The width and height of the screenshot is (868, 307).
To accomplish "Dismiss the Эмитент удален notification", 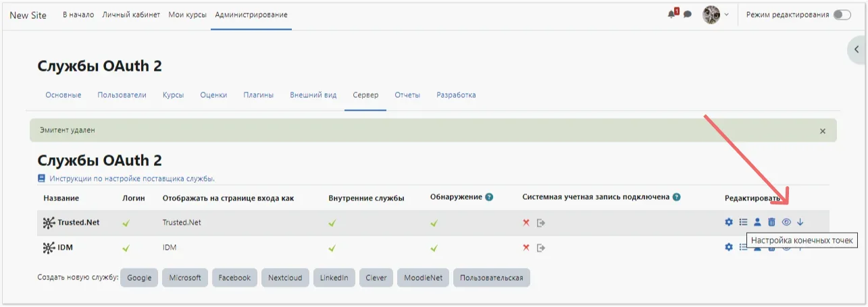I will point(822,131).
